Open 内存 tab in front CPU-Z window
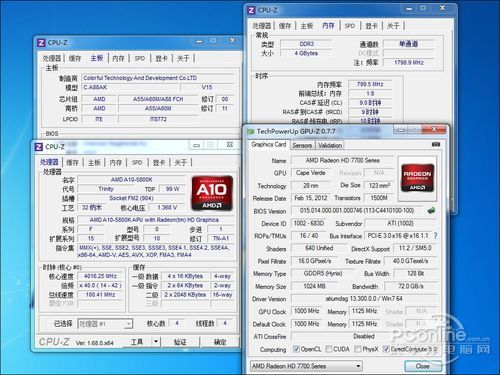 (116, 163)
